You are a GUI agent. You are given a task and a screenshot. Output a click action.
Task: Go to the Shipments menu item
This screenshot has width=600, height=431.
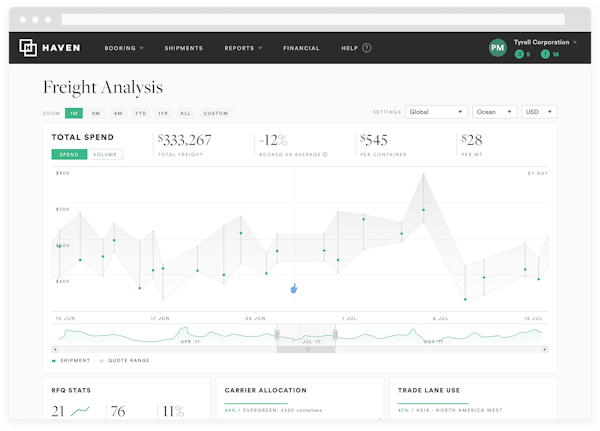(184, 48)
